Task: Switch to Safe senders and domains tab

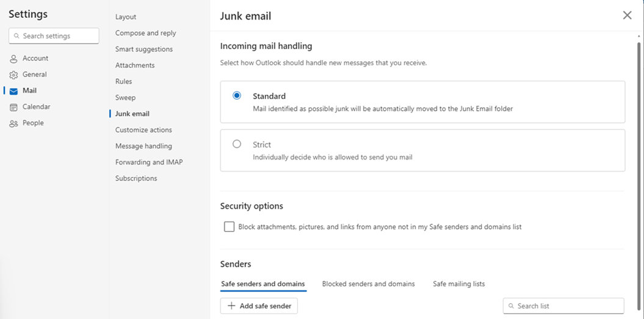Action: pos(263,284)
